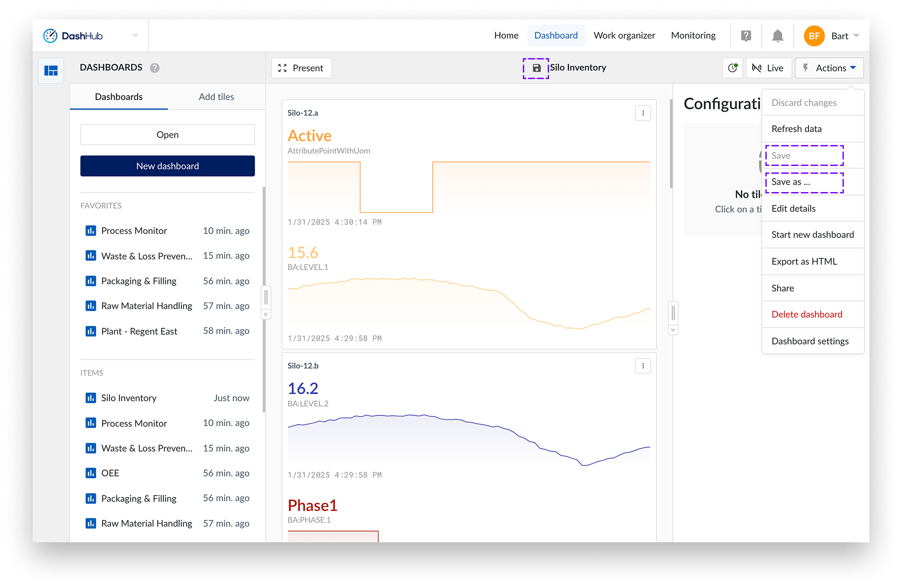Open Silo-12.a tile three-dot menu
This screenshot has height=588, width=902.
click(643, 113)
